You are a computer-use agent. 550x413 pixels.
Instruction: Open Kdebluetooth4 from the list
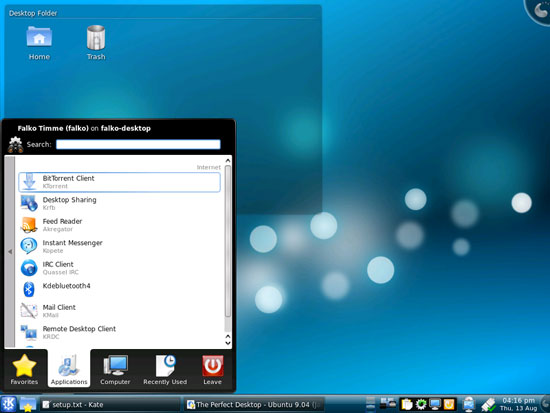pos(119,289)
